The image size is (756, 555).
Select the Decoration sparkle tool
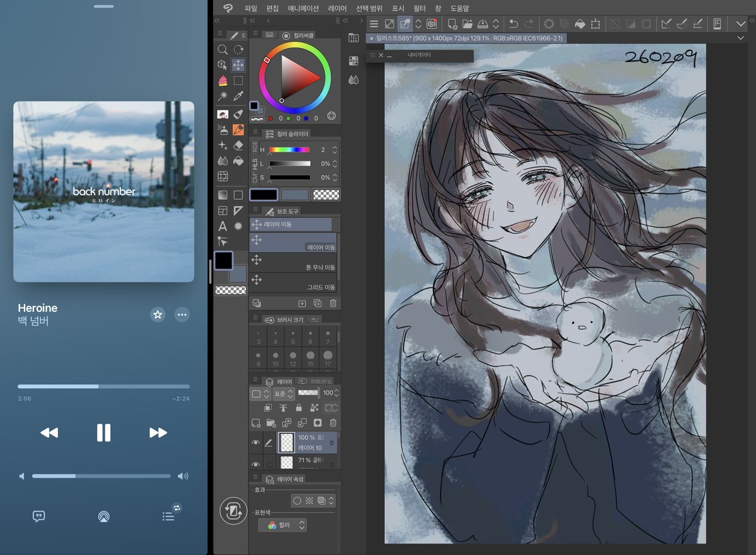click(222, 146)
